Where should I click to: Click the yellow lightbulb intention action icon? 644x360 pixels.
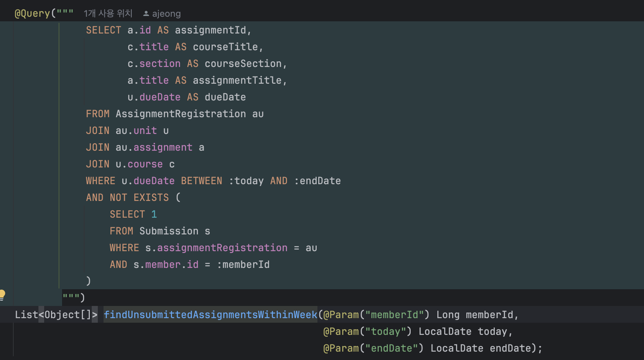click(x=3, y=294)
